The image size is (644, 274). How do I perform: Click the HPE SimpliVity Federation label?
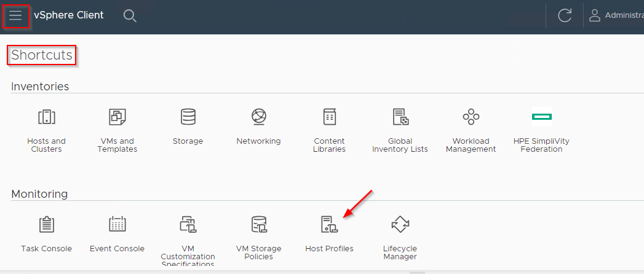pyautogui.click(x=541, y=145)
